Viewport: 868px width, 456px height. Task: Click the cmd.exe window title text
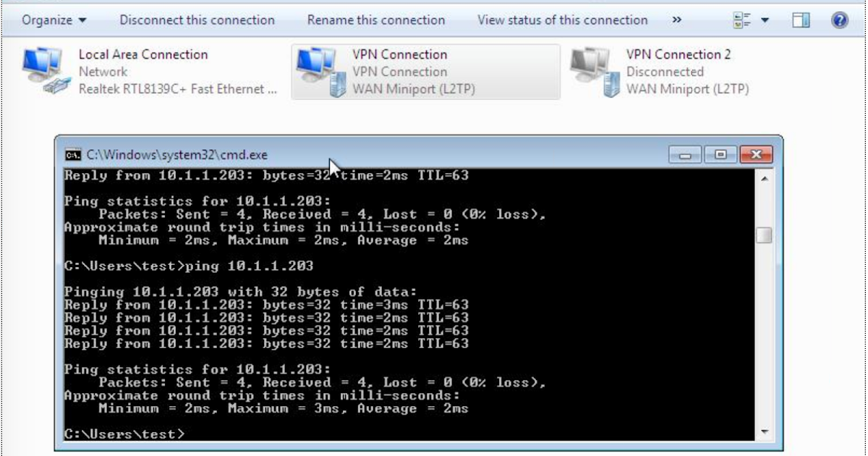click(177, 154)
